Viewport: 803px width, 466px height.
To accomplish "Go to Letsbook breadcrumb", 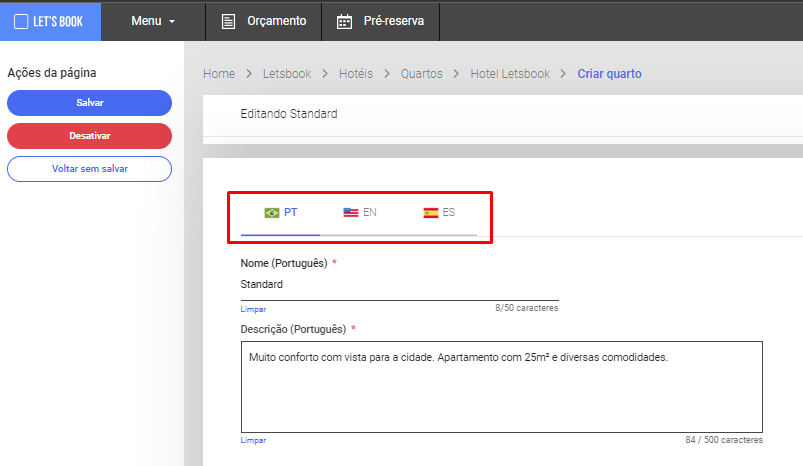I will [x=287, y=74].
